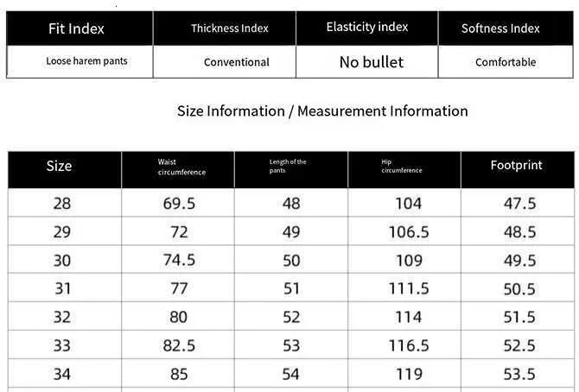Click the No bullet elasticity value
The width and height of the screenshot is (579, 392).
tap(371, 61)
